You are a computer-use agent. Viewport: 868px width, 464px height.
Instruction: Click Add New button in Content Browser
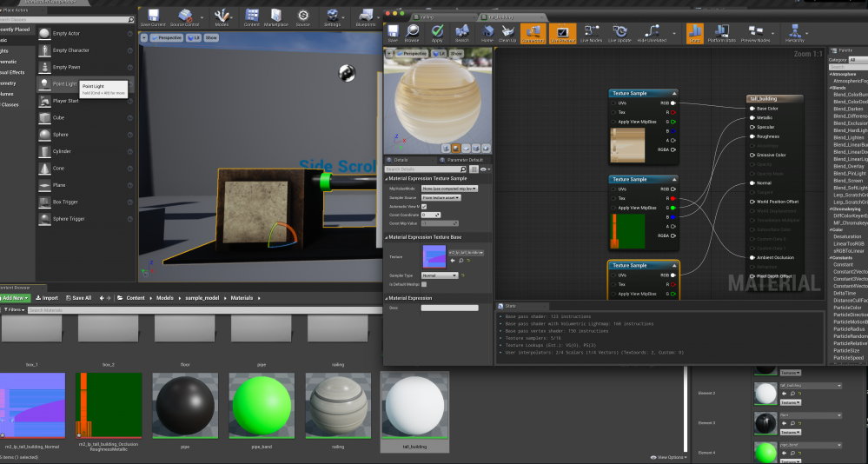tap(15, 298)
